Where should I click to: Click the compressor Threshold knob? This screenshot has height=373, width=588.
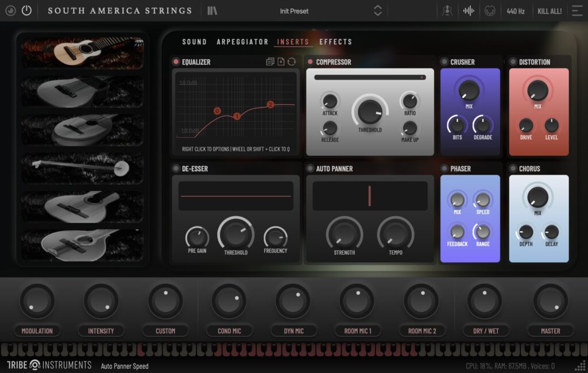pos(370,111)
